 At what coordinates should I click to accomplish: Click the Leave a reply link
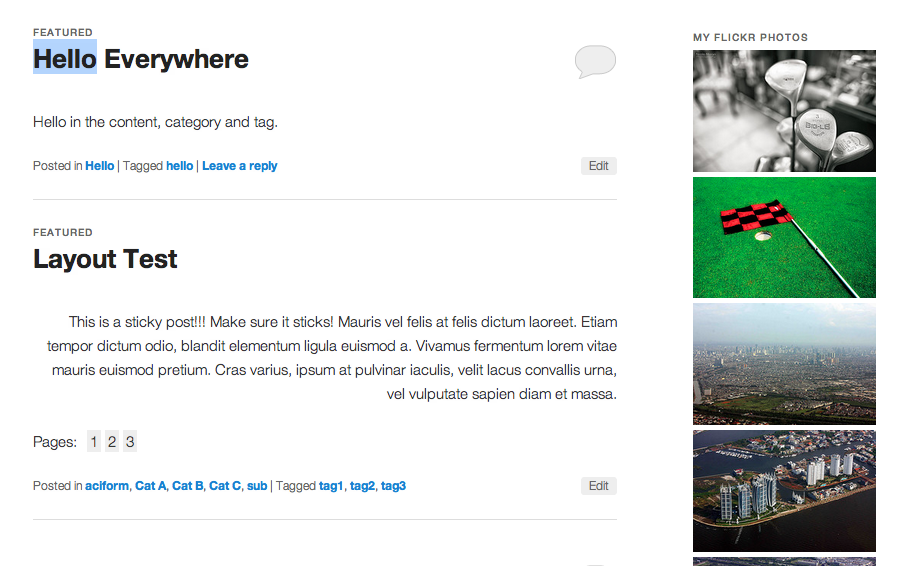pyautogui.click(x=240, y=166)
